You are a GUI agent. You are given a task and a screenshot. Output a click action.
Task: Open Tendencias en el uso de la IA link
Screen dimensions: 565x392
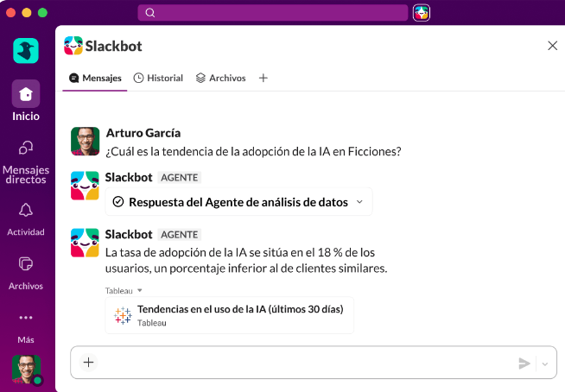(240, 309)
